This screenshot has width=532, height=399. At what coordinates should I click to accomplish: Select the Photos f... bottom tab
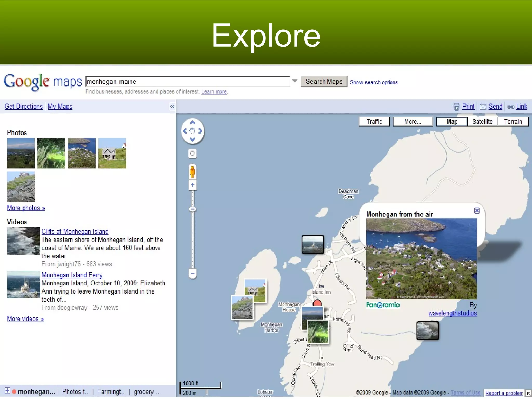click(x=75, y=391)
